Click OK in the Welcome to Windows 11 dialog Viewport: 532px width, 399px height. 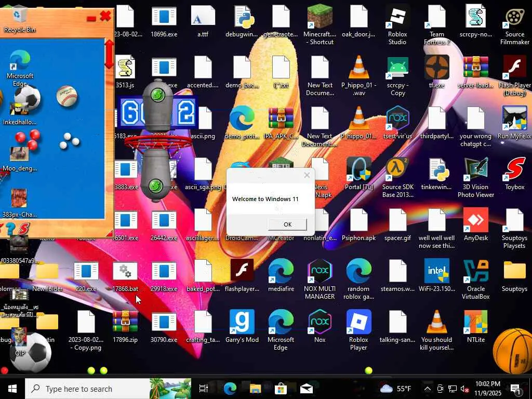coord(287,224)
